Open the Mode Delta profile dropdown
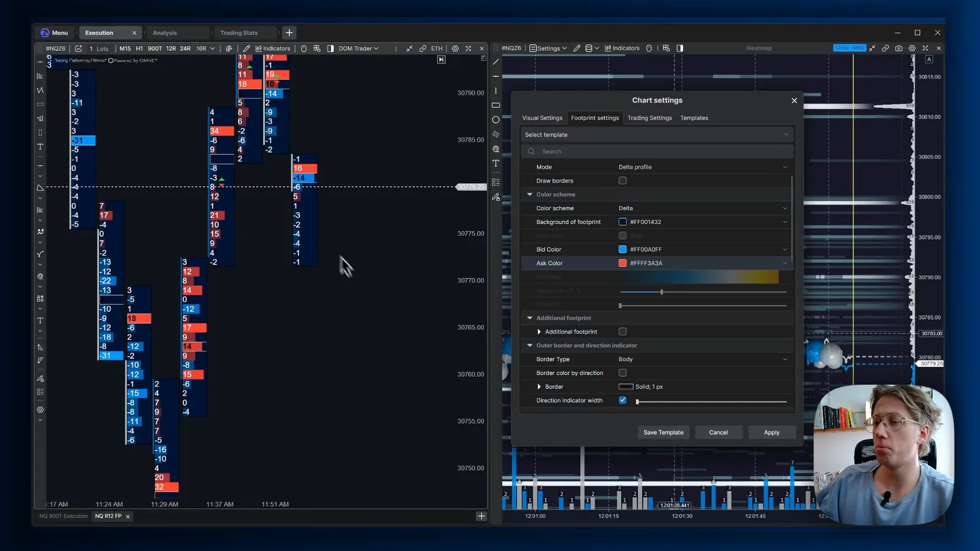 (703, 167)
